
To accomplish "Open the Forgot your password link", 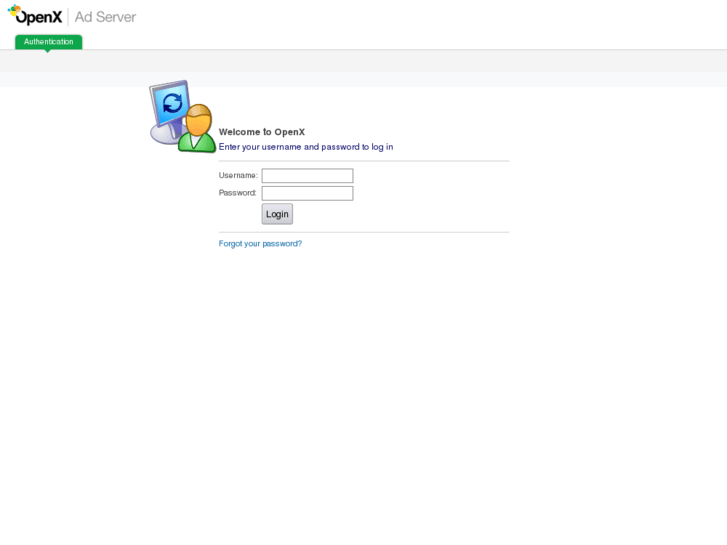I will [x=260, y=244].
